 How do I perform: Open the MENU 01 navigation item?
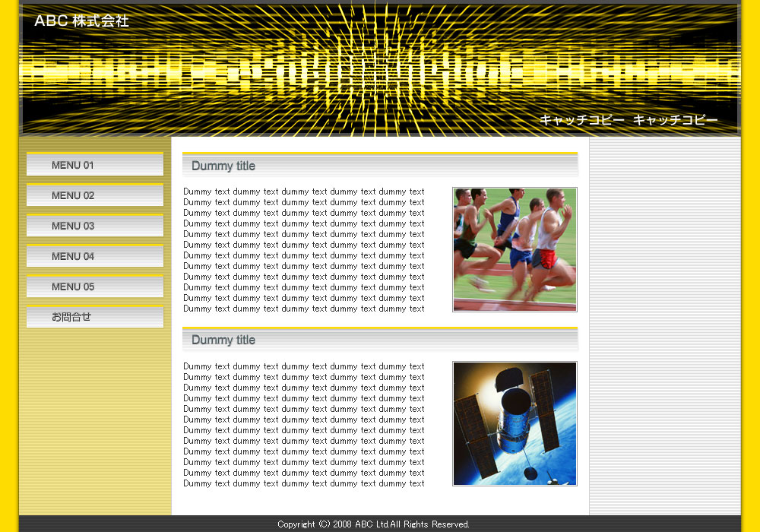[x=95, y=164]
